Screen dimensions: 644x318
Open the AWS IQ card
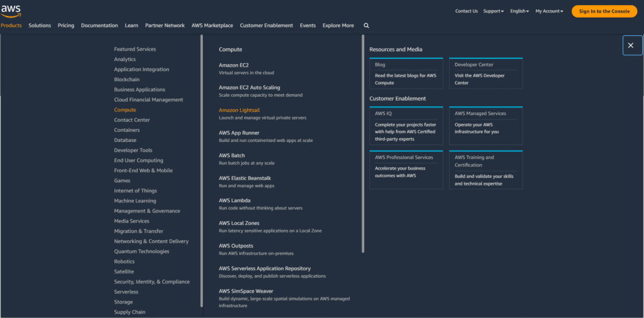click(x=406, y=126)
